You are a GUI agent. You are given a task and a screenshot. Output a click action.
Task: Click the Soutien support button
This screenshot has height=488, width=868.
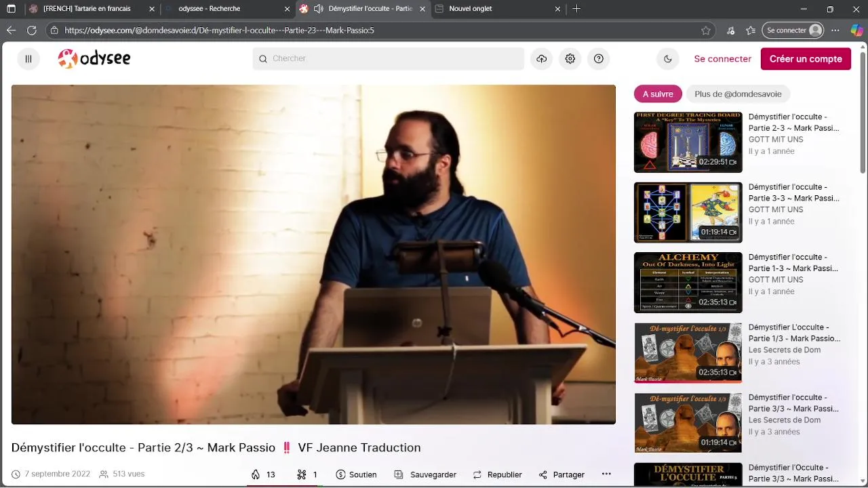[356, 474]
